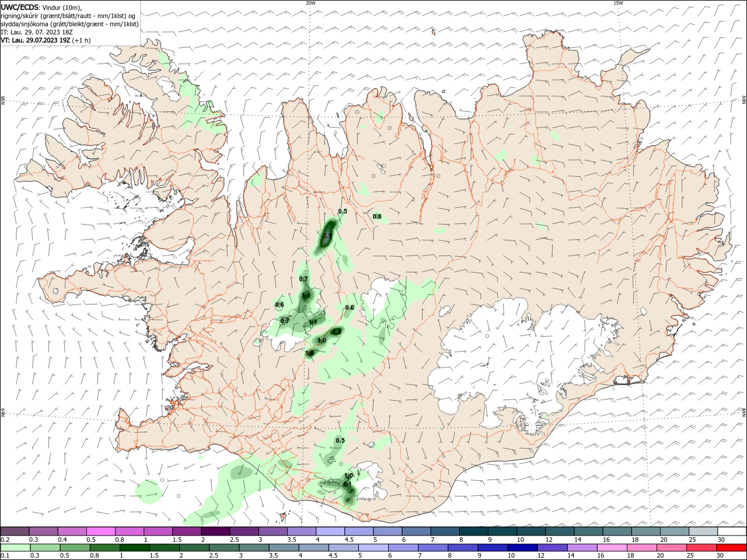Viewport: 747px width, 560px height.
Task: Click the '25' label in the top legend row
Action: tap(692, 540)
